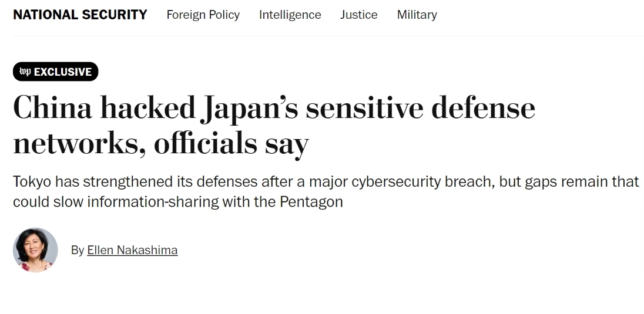Click the EXCLUSIVE badge label text
The image size is (644, 314).
click(x=63, y=72)
